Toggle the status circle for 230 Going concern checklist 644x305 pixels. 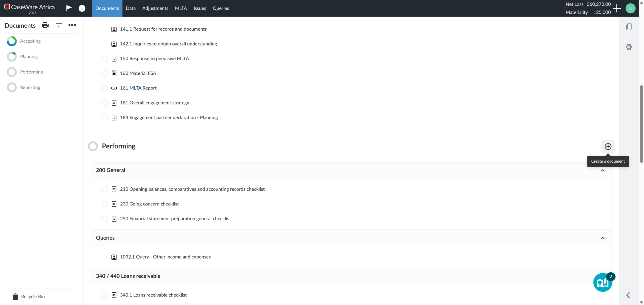point(105,204)
